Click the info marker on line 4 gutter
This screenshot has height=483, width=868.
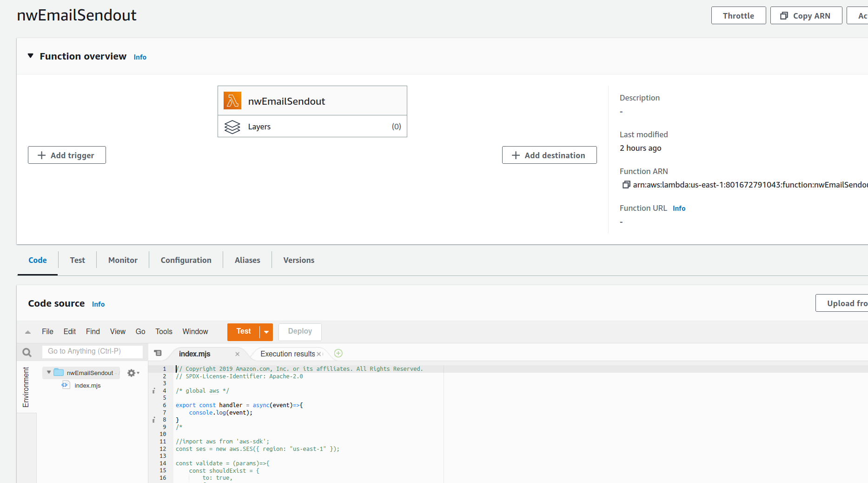(153, 391)
